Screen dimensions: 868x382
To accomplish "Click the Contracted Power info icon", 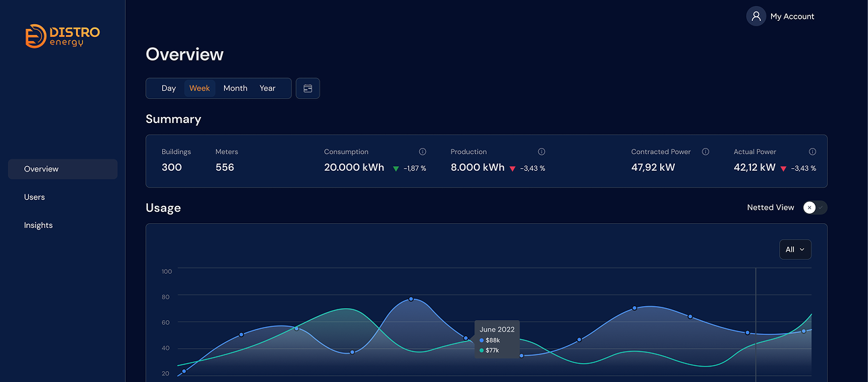I will pyautogui.click(x=705, y=152).
